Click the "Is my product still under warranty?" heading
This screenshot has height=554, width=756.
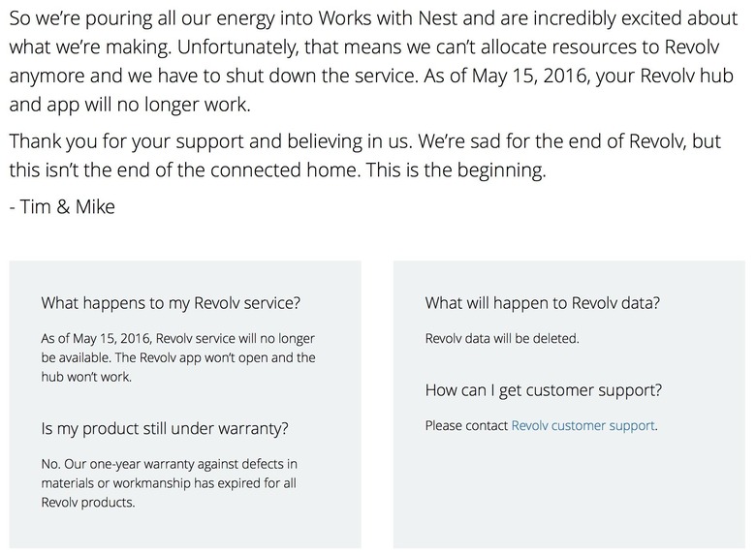pos(165,428)
